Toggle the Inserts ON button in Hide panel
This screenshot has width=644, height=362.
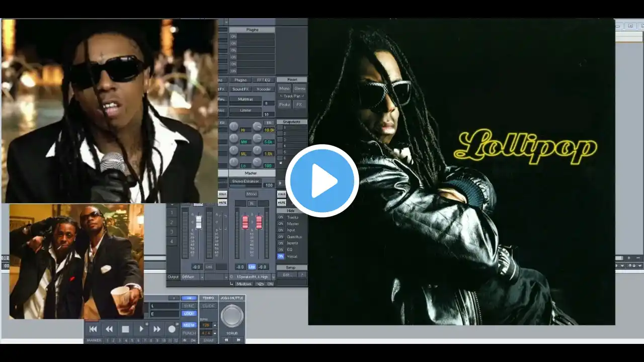pos(281,243)
